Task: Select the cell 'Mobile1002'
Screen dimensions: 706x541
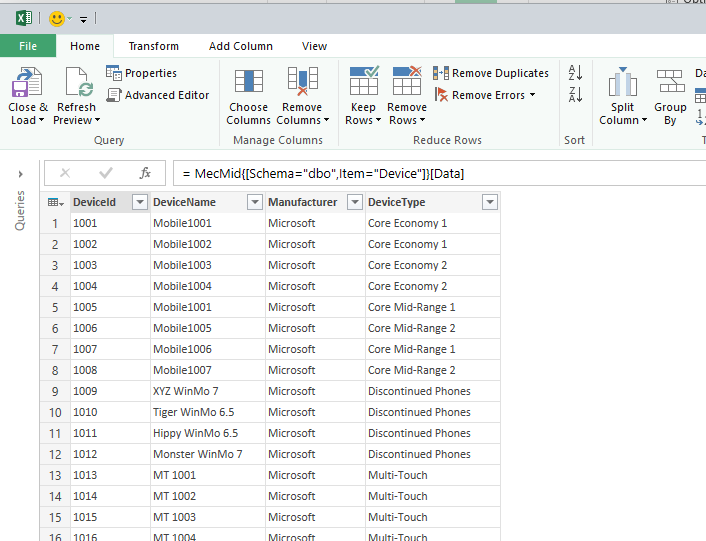Action: [208, 244]
